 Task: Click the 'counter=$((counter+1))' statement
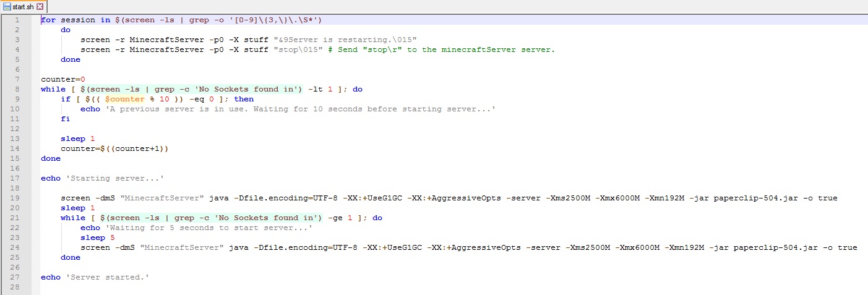tap(115, 148)
